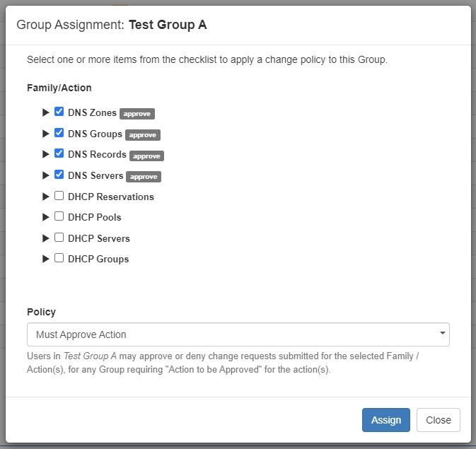The width and height of the screenshot is (476, 449).
Task: Click the Close button in dialog footer
Action: pyautogui.click(x=438, y=420)
